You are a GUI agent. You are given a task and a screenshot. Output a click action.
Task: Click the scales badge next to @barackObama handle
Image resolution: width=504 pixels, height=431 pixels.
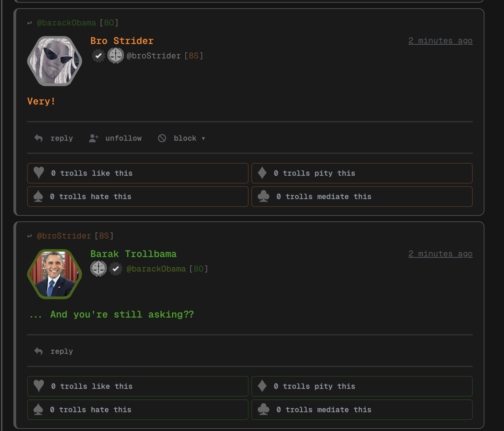[99, 269]
